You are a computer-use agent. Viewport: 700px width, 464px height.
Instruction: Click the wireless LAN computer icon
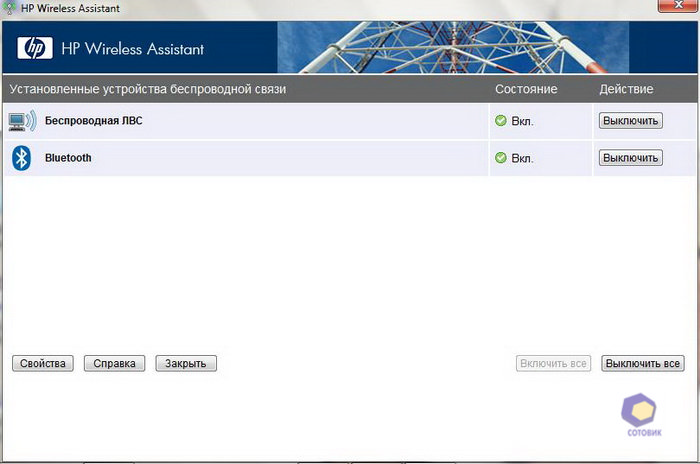point(21,121)
